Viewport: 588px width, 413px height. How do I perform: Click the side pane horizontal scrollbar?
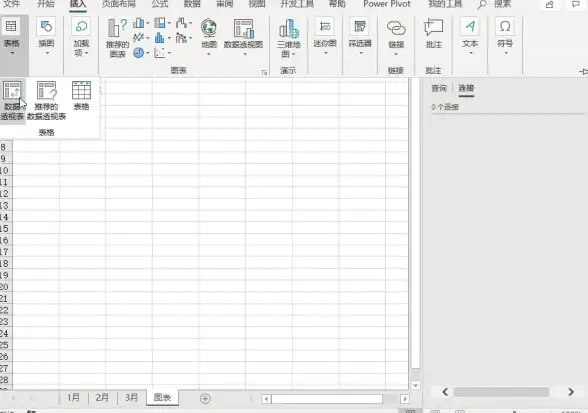tap(501, 392)
